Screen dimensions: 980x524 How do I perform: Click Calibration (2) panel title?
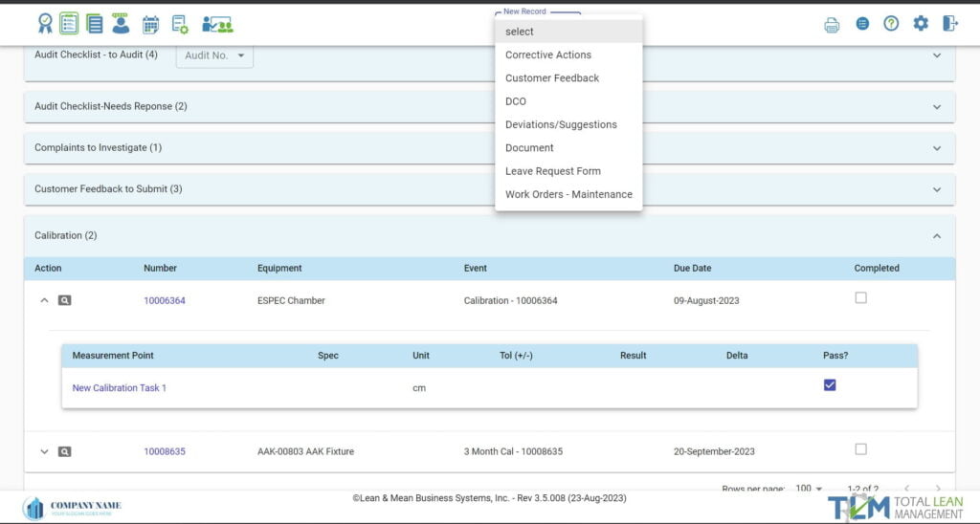click(x=66, y=235)
